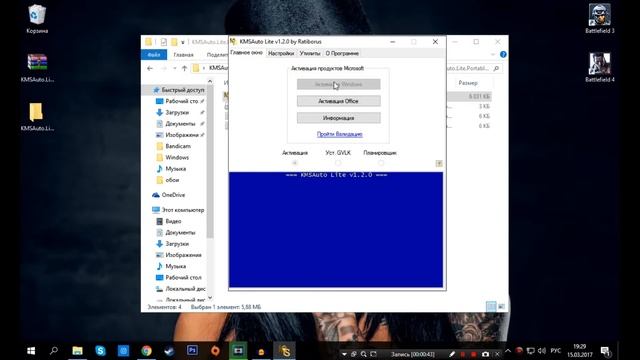This screenshot has height=360, width=640.
Task: Open the recording bar dropdown arrow
Action: 344,354
